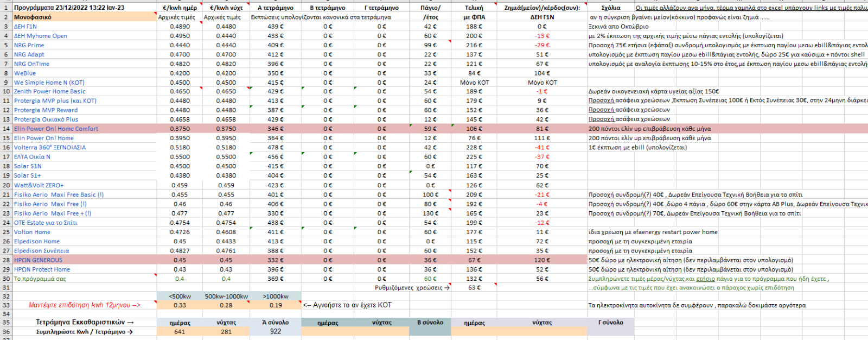Viewport: 868px width, 340px height.
Task: Open Zenith Power Home Basic link
Action: [x=50, y=91]
